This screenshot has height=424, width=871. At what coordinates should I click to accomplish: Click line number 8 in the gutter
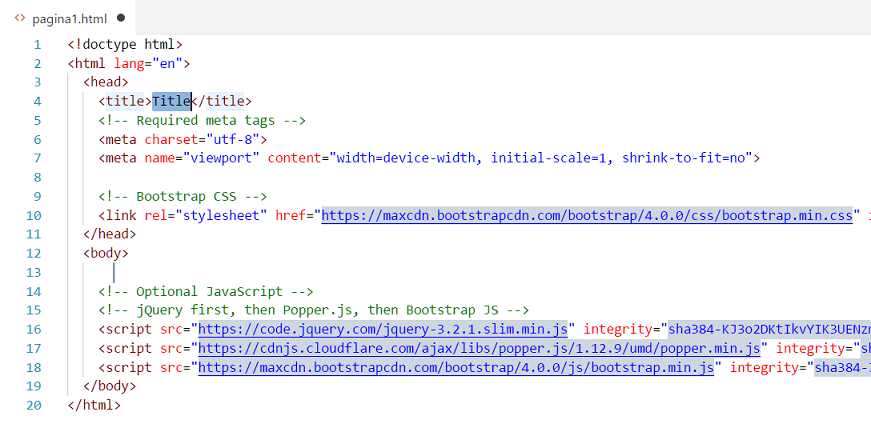point(37,178)
